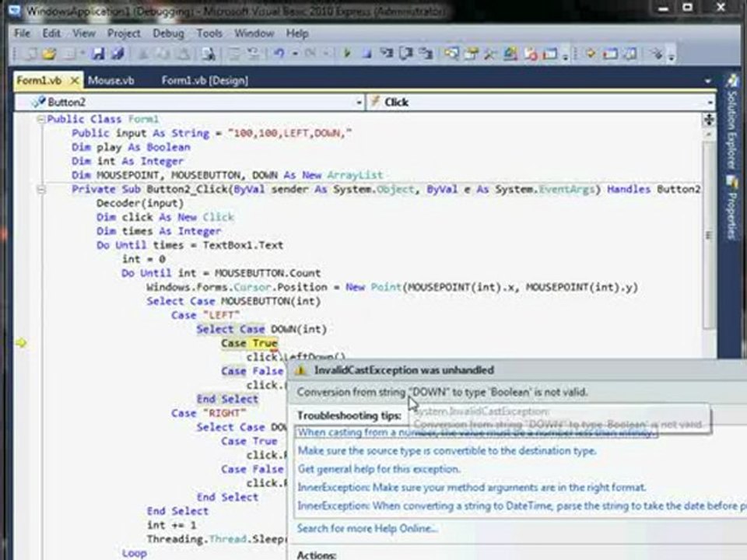Viewport: 747px width, 560px height.
Task: Open the Add New Item dropdown arrow
Action: click(82, 54)
